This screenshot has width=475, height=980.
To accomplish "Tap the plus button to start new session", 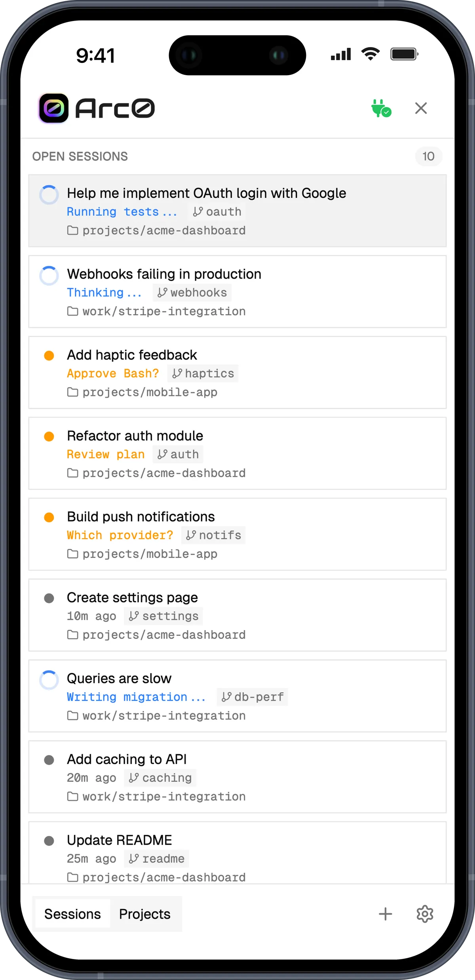I will click(x=385, y=914).
